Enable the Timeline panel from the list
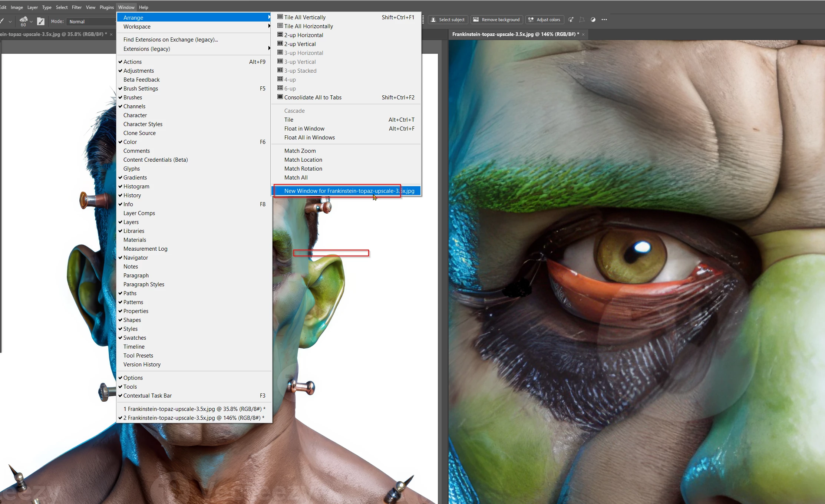The width and height of the screenshot is (825, 504). [x=134, y=347]
